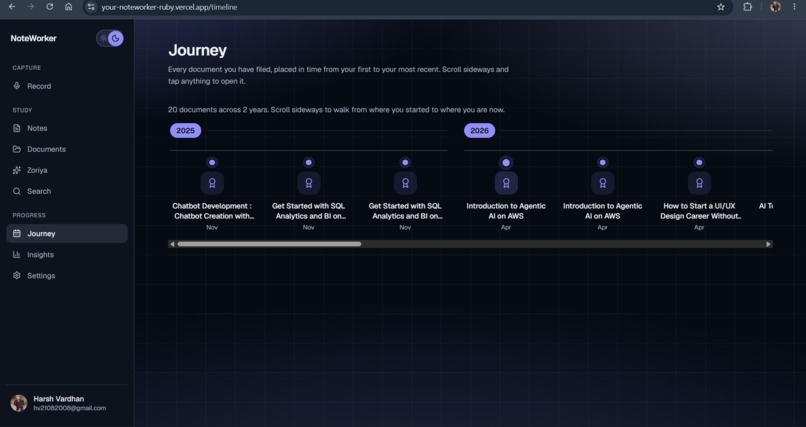This screenshot has width=806, height=427.
Task: Open certificate icon of second Get Started with SQL
Action: tap(405, 183)
